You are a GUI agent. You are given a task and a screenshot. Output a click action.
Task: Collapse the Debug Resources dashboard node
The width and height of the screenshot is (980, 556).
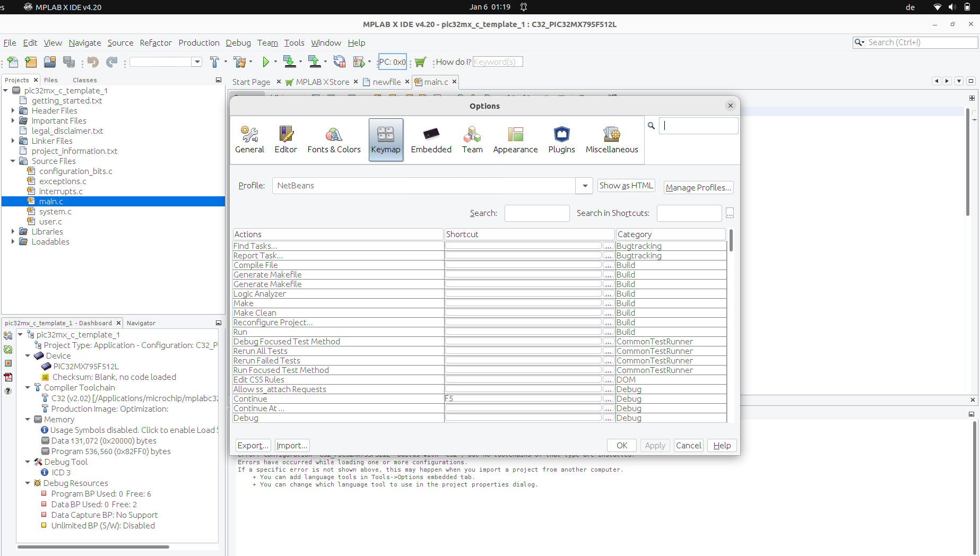point(28,483)
